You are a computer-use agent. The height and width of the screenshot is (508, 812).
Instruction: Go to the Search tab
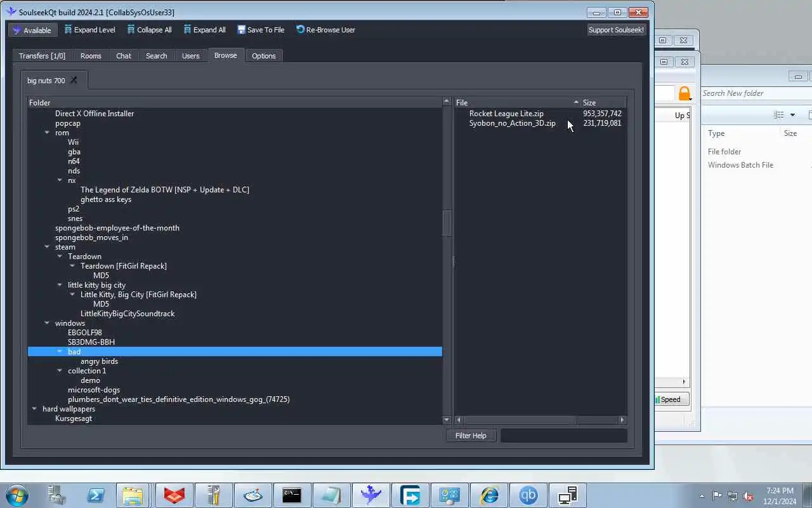[x=156, y=56]
